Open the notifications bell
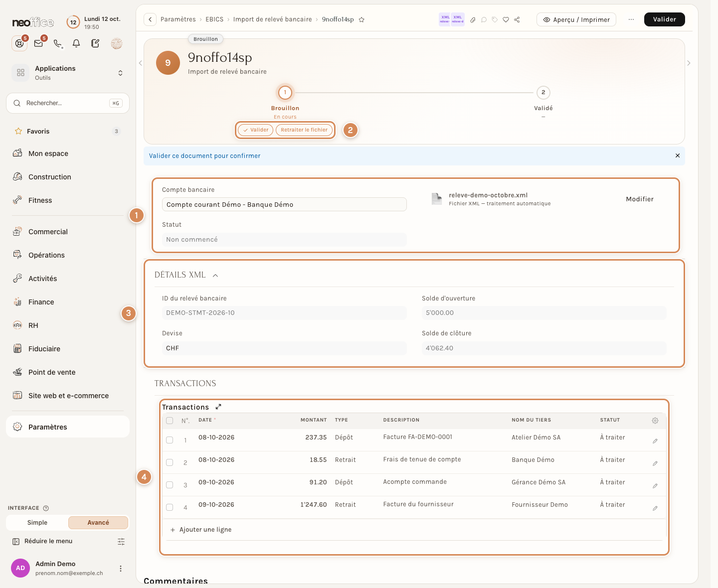Screen dimensions: 718x588 click(x=76, y=43)
